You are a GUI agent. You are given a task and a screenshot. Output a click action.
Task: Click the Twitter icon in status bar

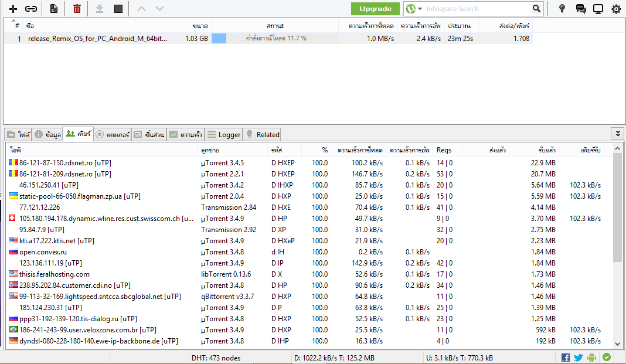click(x=579, y=358)
